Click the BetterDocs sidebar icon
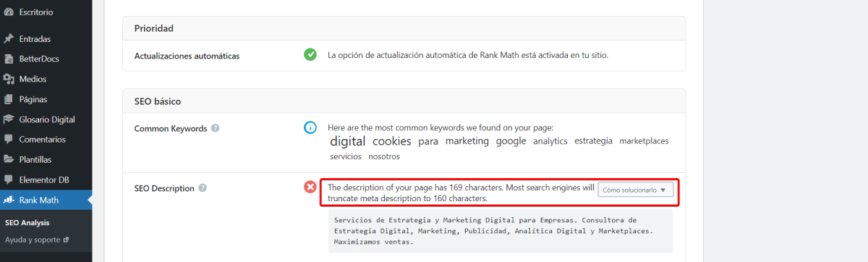Screen dimensions: 868x262 pyautogui.click(x=9, y=59)
